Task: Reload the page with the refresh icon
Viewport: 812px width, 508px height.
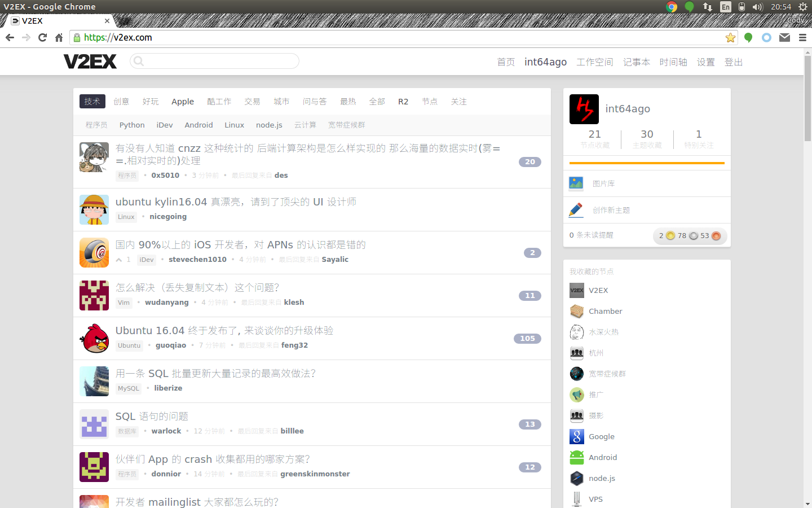Action: tap(42, 38)
